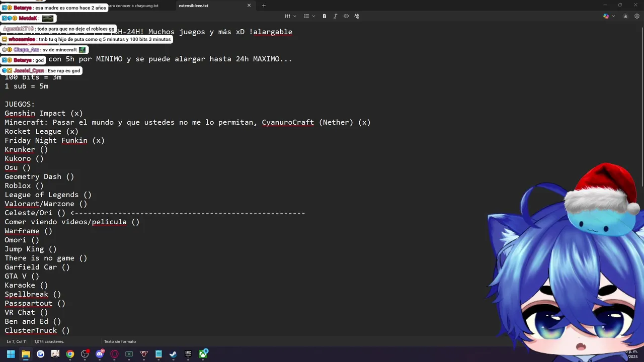Click the 'Krunker ()' line
Screen dimensions: 644x362
[26, 149]
